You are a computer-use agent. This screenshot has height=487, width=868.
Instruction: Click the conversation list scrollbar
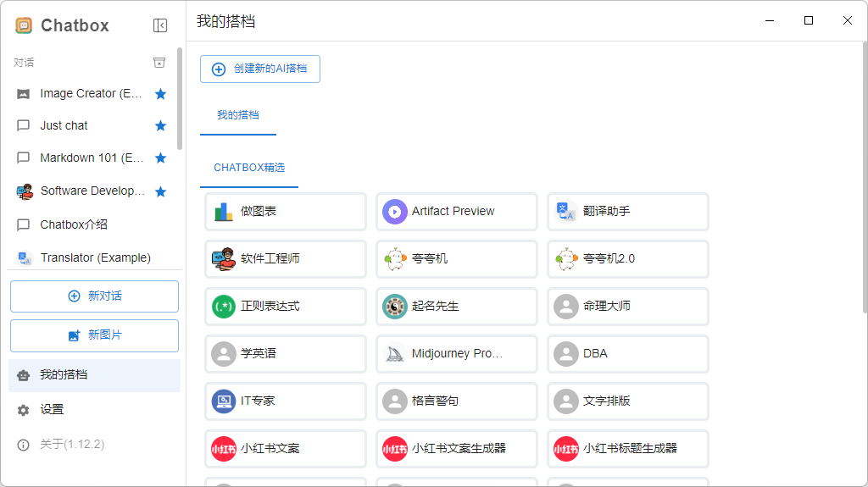(180, 98)
